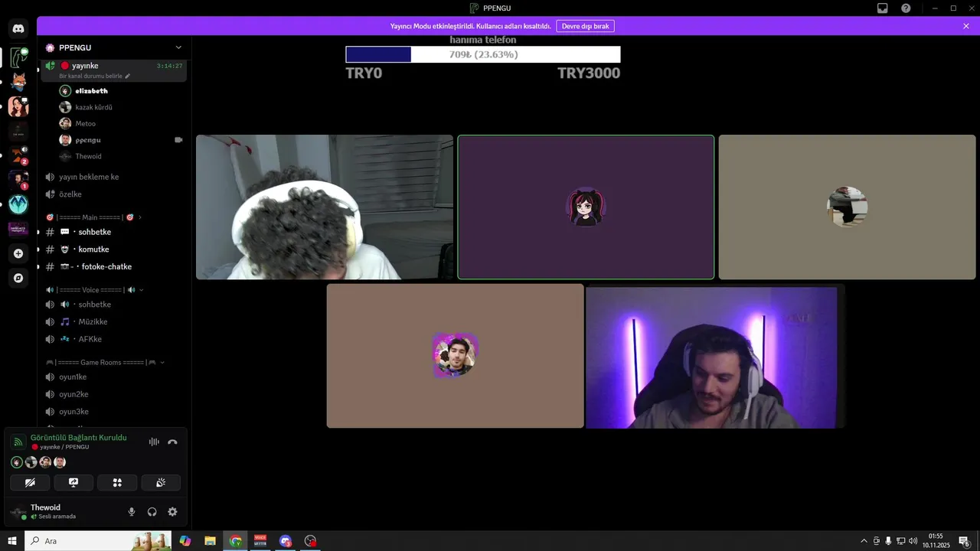Viewport: 980px width, 551px height.
Task: Open the red-haired woman avatar server
Action: (18, 106)
